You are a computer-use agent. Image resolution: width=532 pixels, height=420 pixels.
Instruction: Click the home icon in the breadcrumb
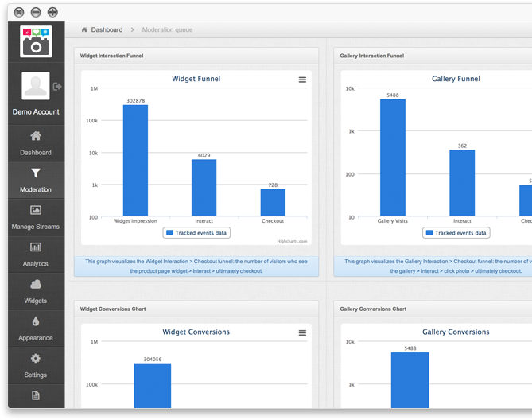tap(84, 30)
